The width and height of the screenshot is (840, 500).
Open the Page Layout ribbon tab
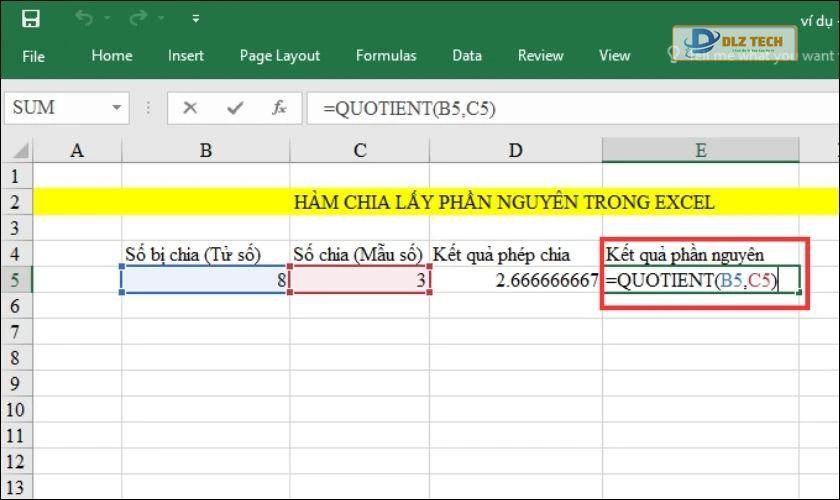tap(280, 56)
